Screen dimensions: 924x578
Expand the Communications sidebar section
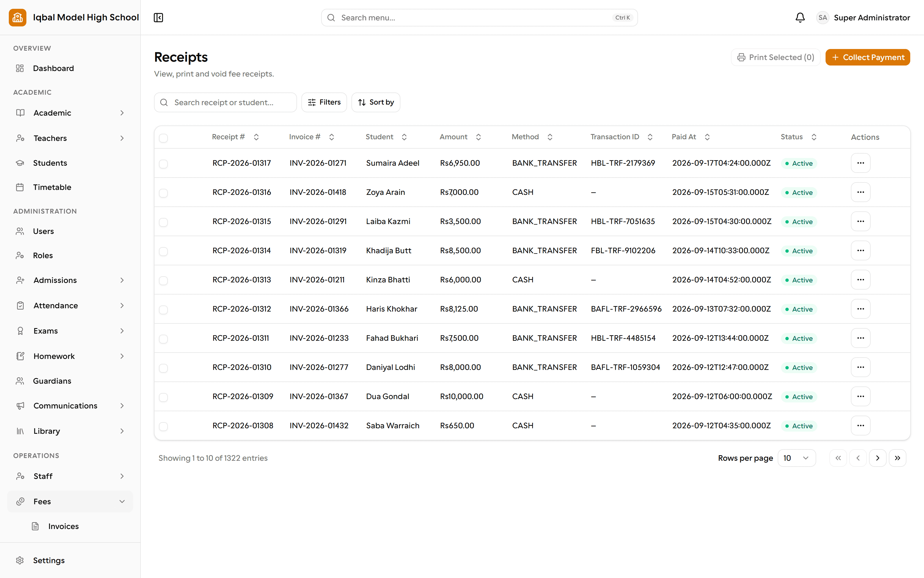pyautogui.click(x=70, y=406)
